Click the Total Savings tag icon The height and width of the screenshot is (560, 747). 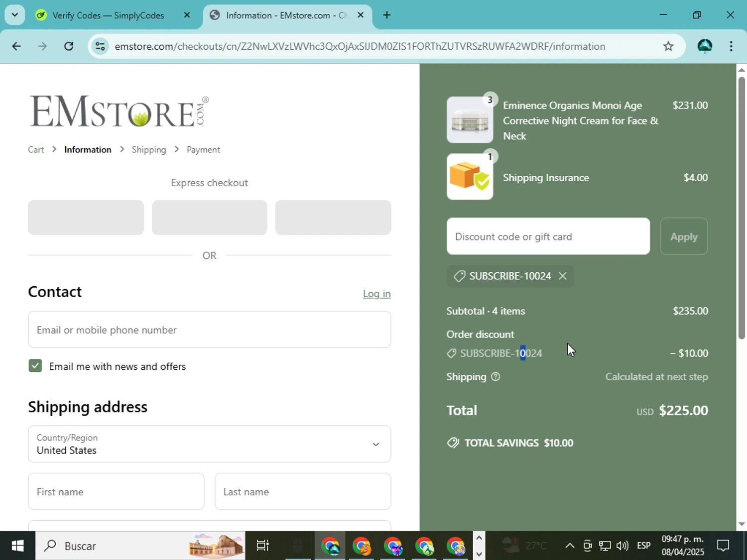click(x=453, y=443)
